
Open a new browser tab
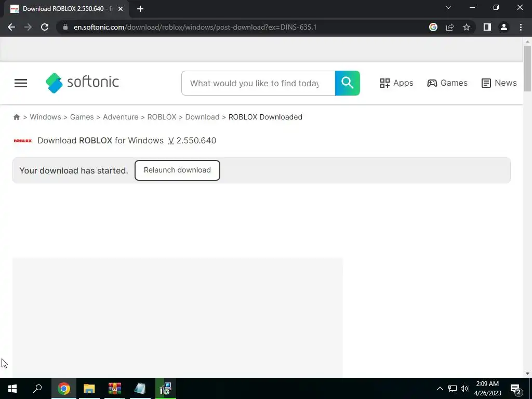tap(140, 9)
